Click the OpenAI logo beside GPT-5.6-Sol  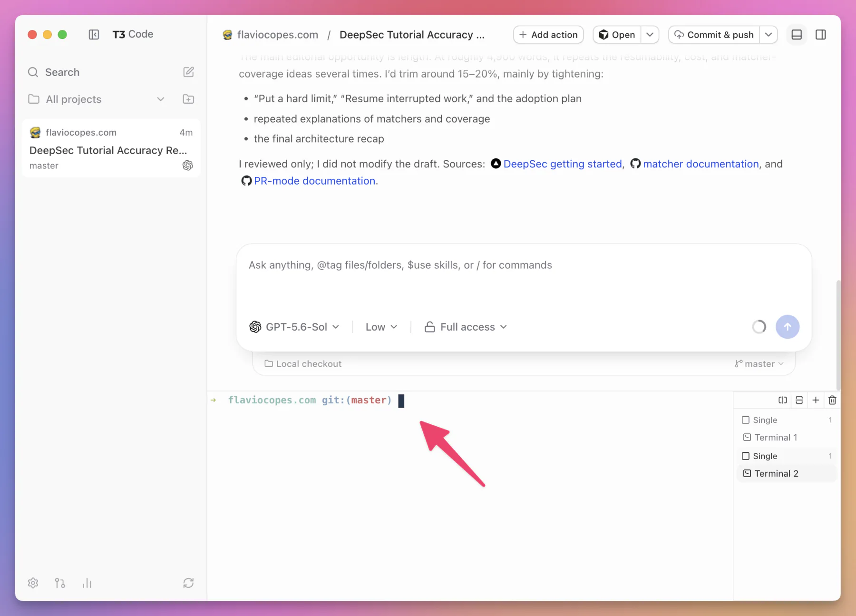255,327
